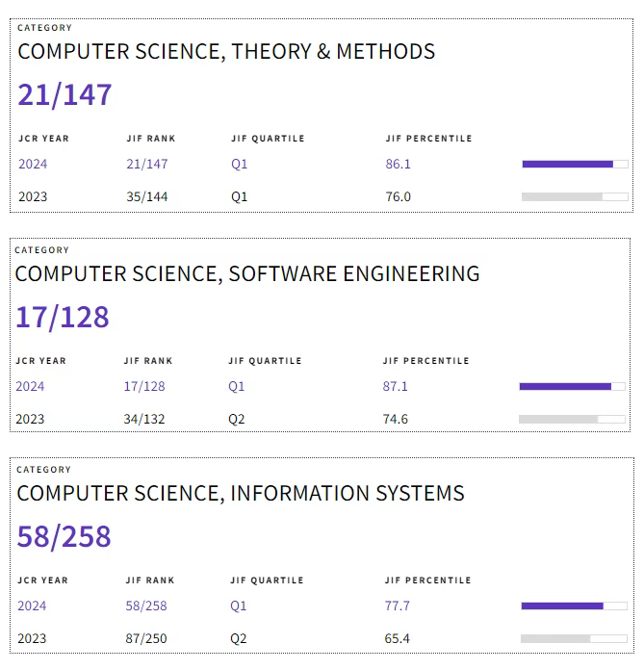This screenshot has height=670, width=644.
Task: Select the 77.7 JIF percentile link
Action: coord(397,606)
